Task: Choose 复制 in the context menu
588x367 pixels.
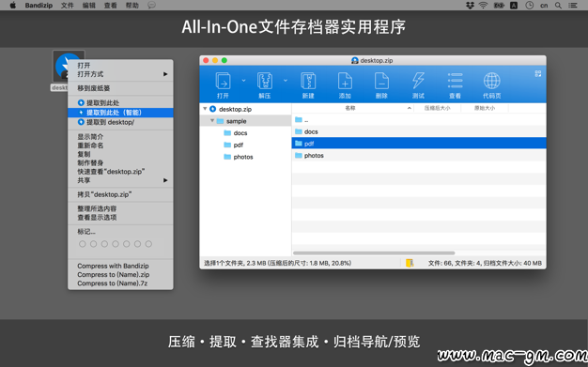Action: tap(120, 154)
